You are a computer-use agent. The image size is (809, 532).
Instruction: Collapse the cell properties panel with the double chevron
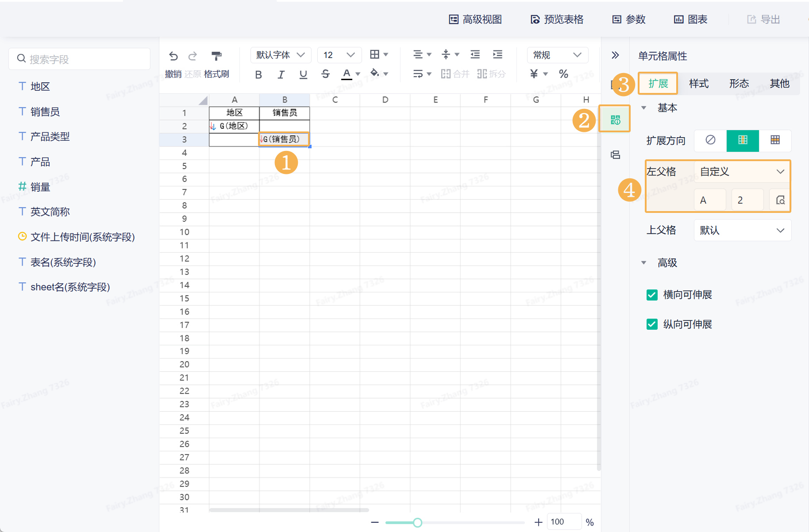pyautogui.click(x=615, y=55)
